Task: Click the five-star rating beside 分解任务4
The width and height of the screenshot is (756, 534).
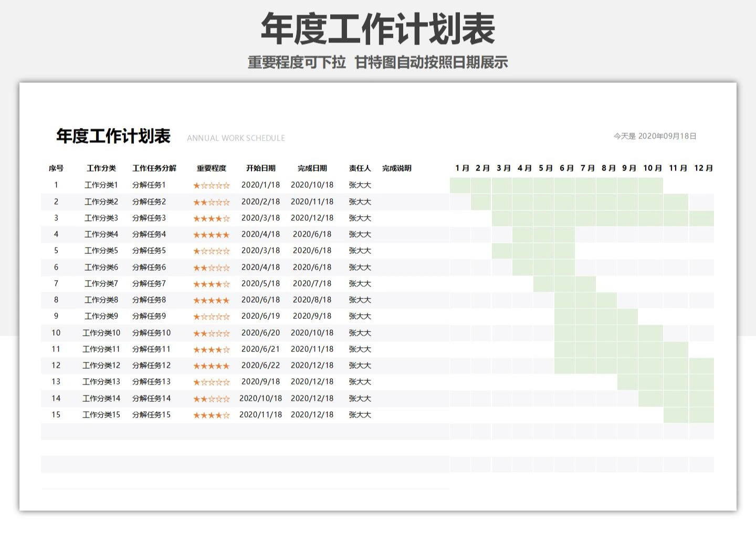Action: [x=211, y=234]
